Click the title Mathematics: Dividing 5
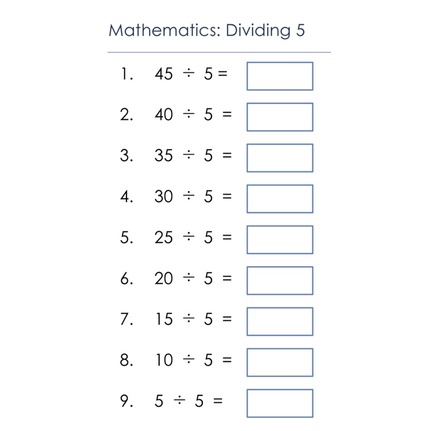Image resolution: width=431 pixels, height=431 pixels. coord(207,31)
